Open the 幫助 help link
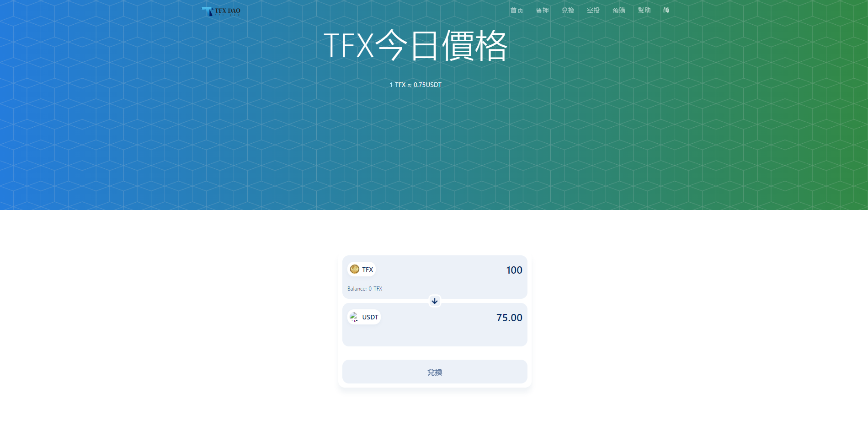This screenshot has width=868, height=421. pos(644,10)
